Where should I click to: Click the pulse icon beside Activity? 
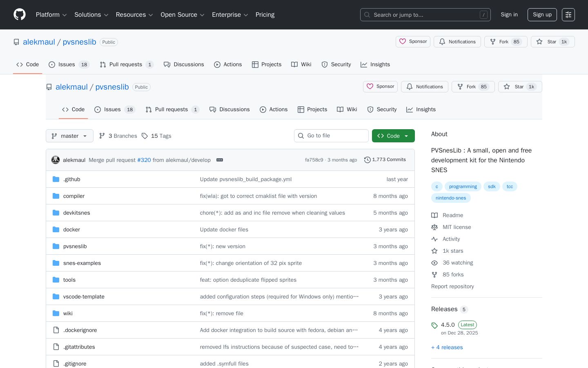tap(434, 239)
